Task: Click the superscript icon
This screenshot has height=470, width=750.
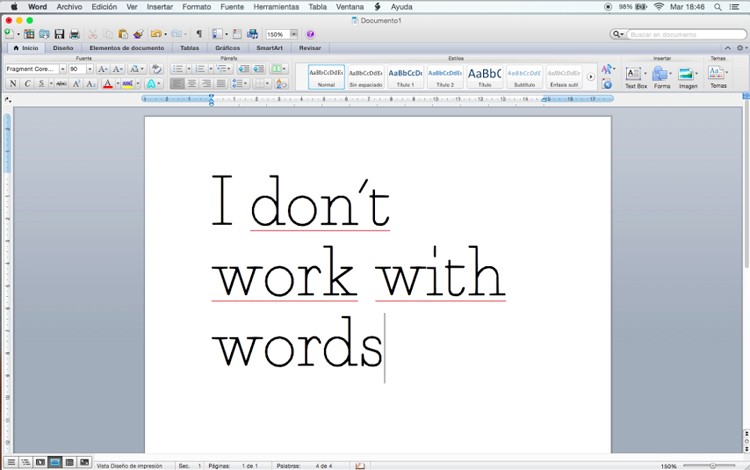Action: [76, 84]
